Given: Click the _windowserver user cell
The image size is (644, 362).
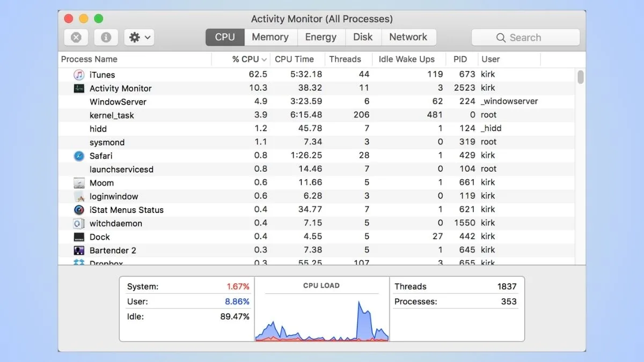Looking at the screenshot, I should click(x=509, y=101).
